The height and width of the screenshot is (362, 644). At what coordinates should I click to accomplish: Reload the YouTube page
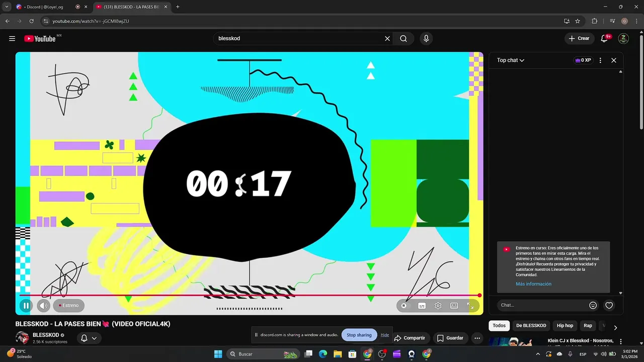[31, 21]
